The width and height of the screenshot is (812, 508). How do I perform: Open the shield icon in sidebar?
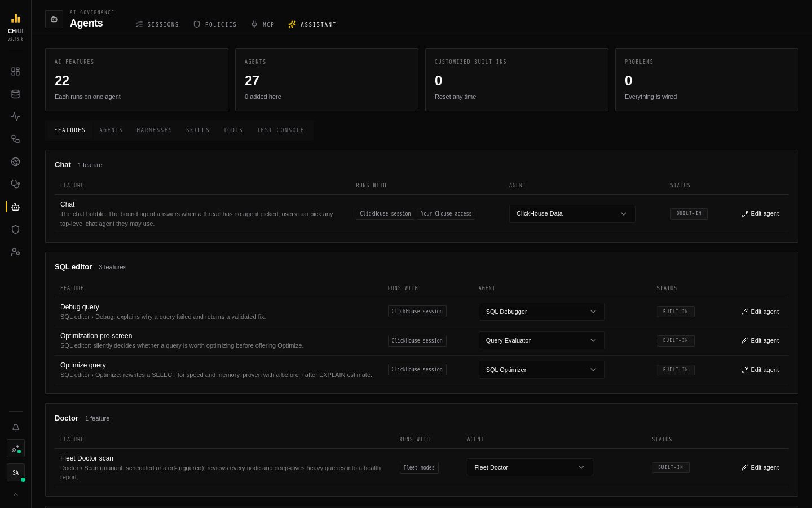[15, 230]
